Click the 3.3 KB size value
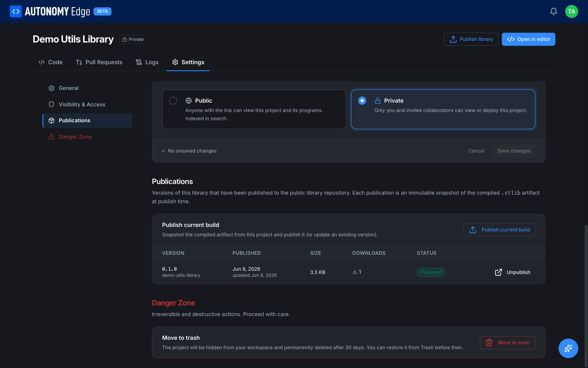The image size is (588, 368). tap(317, 272)
